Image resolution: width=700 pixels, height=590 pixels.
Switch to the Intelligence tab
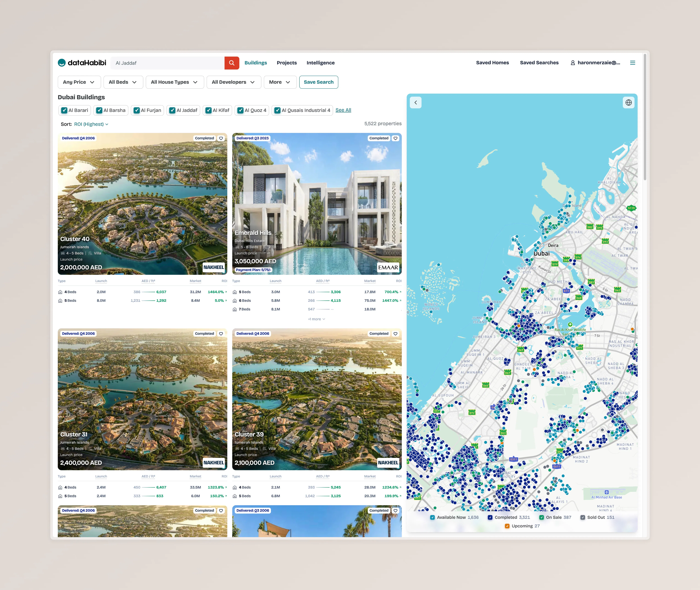[x=321, y=63]
